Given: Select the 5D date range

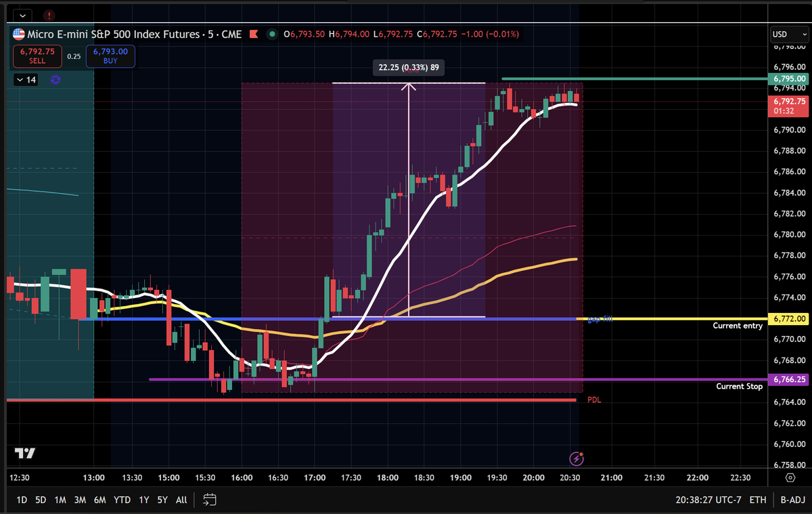Looking at the screenshot, I should pos(41,500).
